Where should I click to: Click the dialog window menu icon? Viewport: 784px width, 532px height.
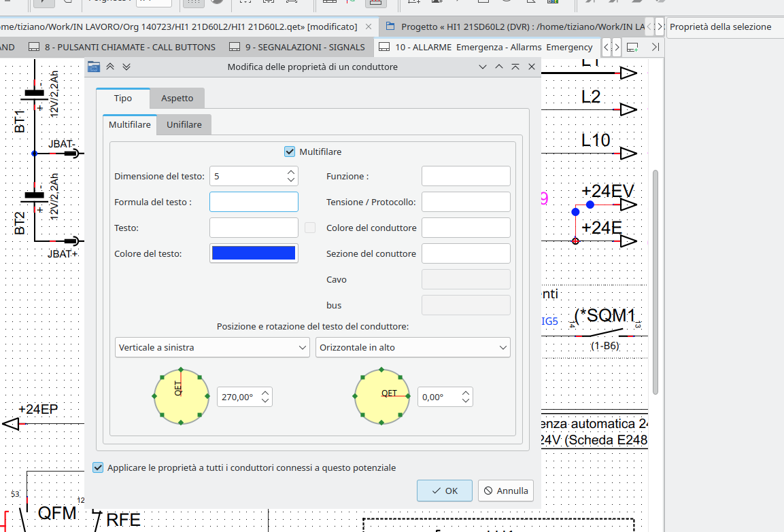click(94, 67)
